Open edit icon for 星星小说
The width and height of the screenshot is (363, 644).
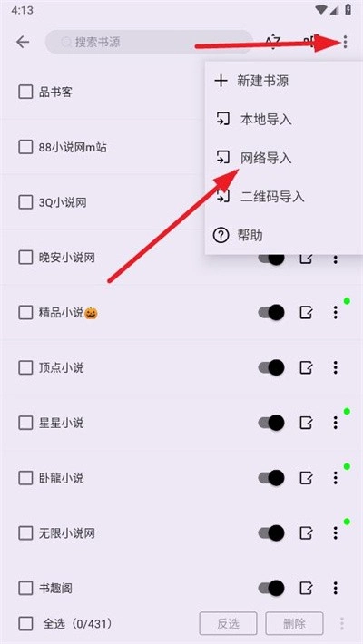pyautogui.click(x=306, y=422)
